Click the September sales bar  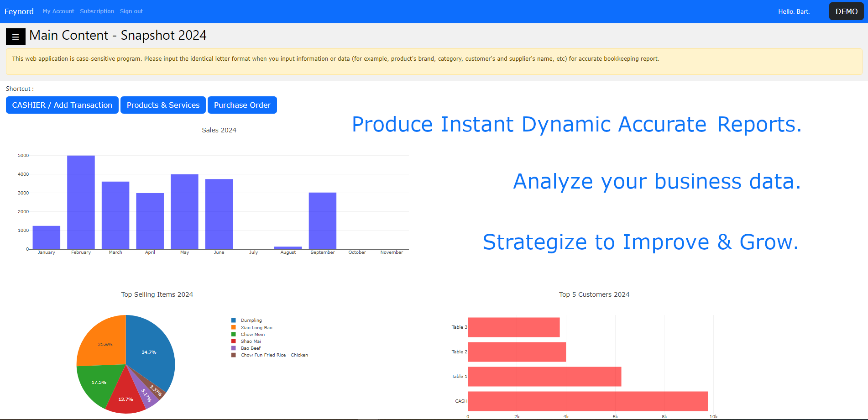(x=323, y=221)
